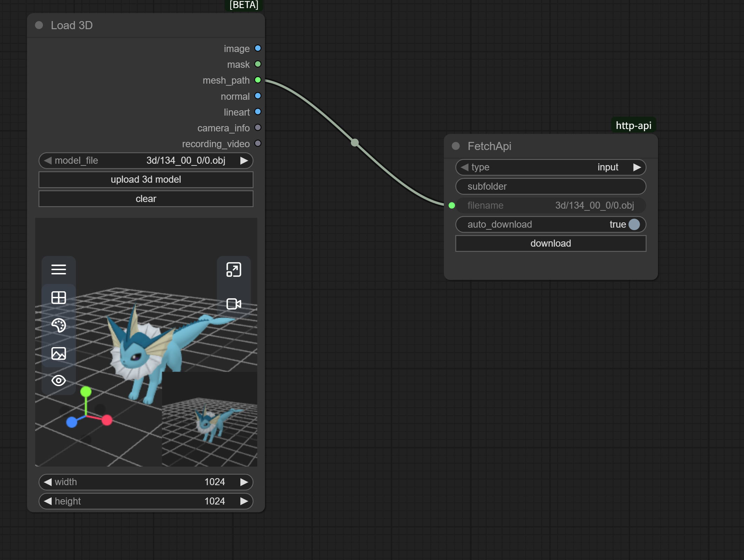Toggle the grid display icon in viewer
The height and width of the screenshot is (560, 744).
59,298
